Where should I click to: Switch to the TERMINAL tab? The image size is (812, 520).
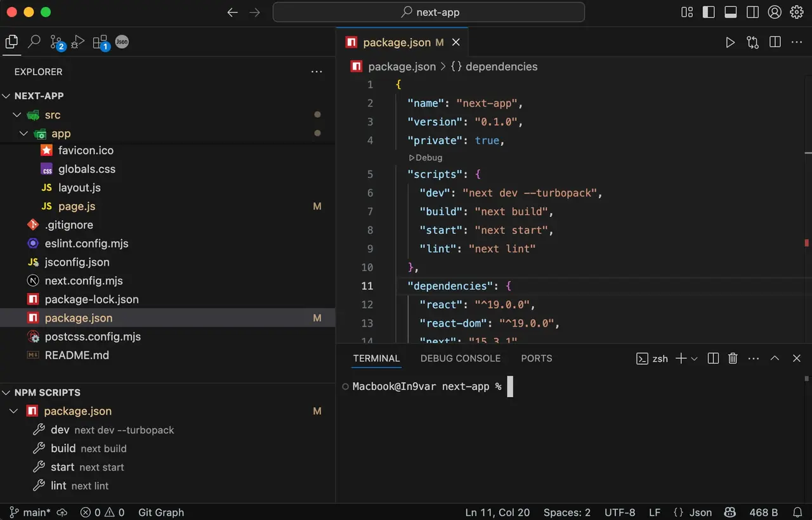(377, 358)
